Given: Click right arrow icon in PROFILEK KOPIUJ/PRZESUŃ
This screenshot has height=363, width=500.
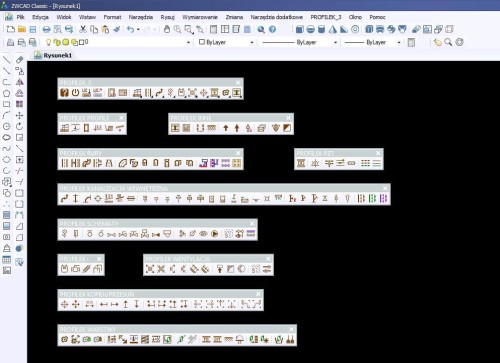Looking at the screenshot, I should click(114, 304).
